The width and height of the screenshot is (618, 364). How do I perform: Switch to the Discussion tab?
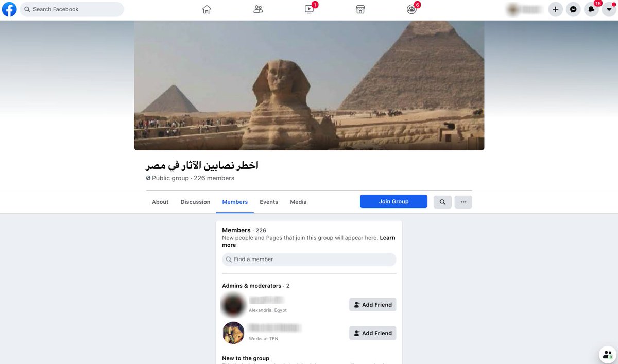[195, 202]
